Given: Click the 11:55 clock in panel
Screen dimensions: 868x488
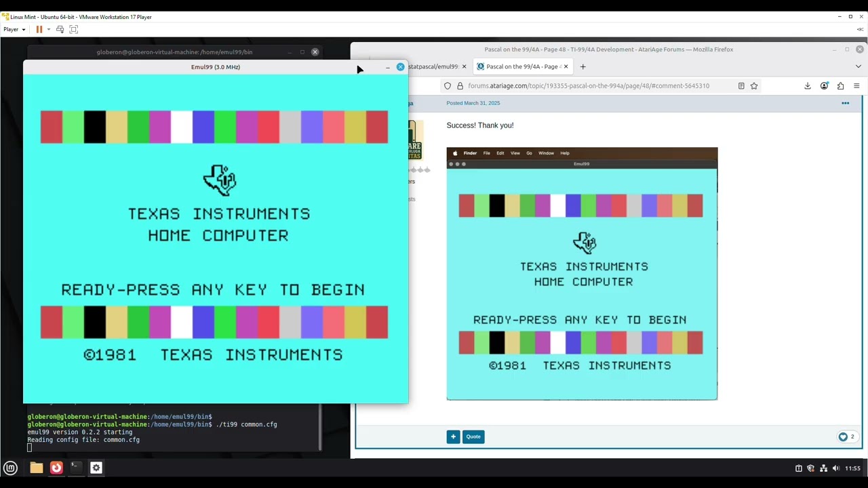Looking at the screenshot, I should [x=852, y=468].
